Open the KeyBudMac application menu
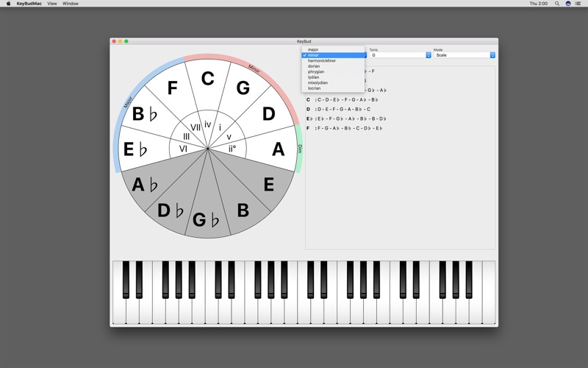The height and width of the screenshot is (368, 588). click(x=29, y=4)
